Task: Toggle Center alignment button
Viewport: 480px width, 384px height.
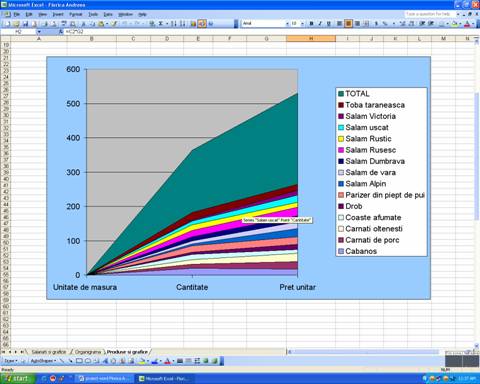Action: (348, 23)
